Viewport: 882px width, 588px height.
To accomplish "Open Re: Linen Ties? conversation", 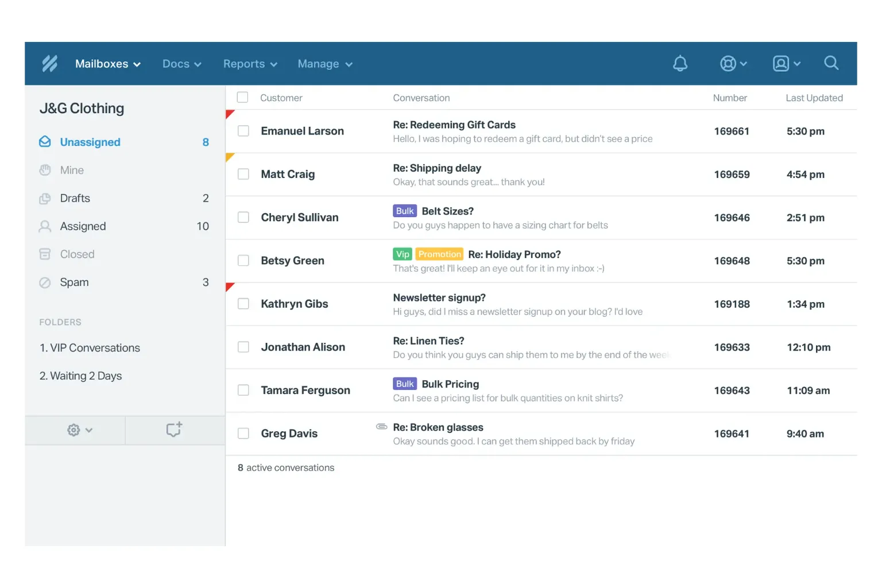I will [x=428, y=341].
